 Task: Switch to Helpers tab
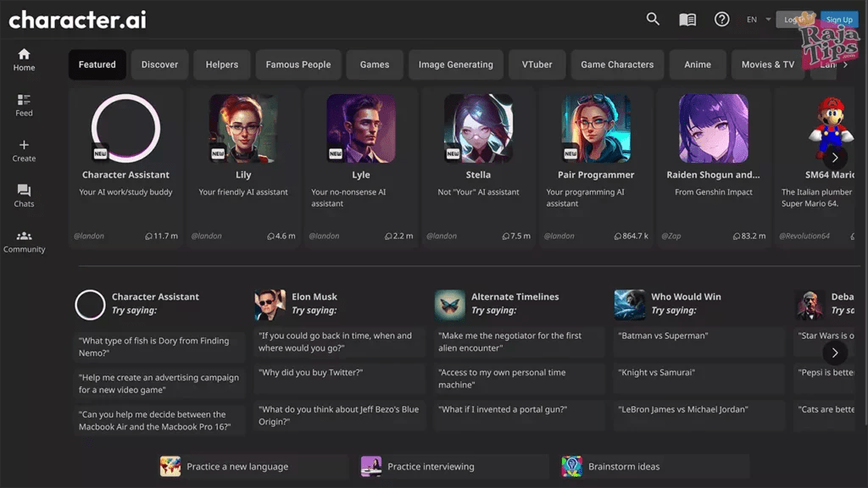point(222,64)
